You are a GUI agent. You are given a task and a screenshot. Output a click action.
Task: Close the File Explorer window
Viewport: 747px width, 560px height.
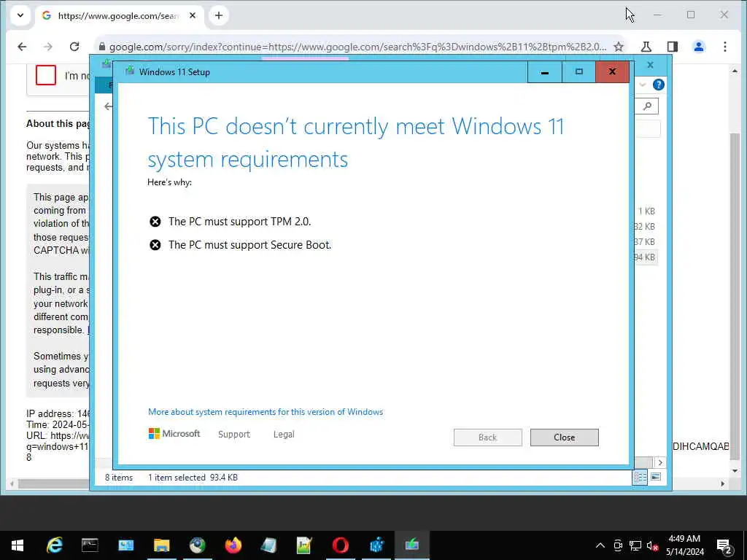[650, 65]
